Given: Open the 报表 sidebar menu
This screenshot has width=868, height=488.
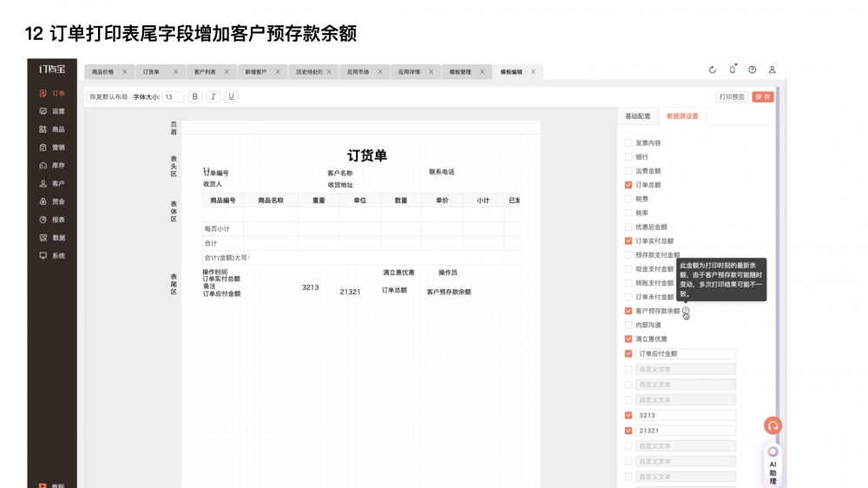Looking at the screenshot, I should pos(52,220).
